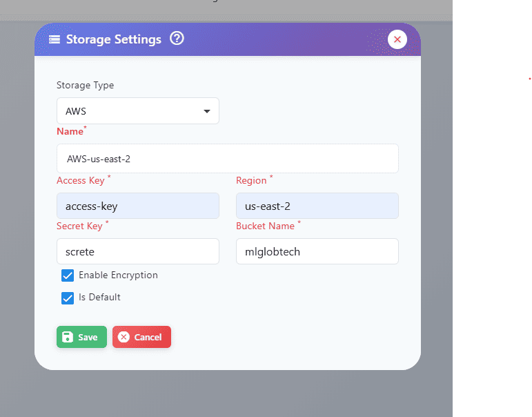Save the storage settings

click(x=82, y=337)
